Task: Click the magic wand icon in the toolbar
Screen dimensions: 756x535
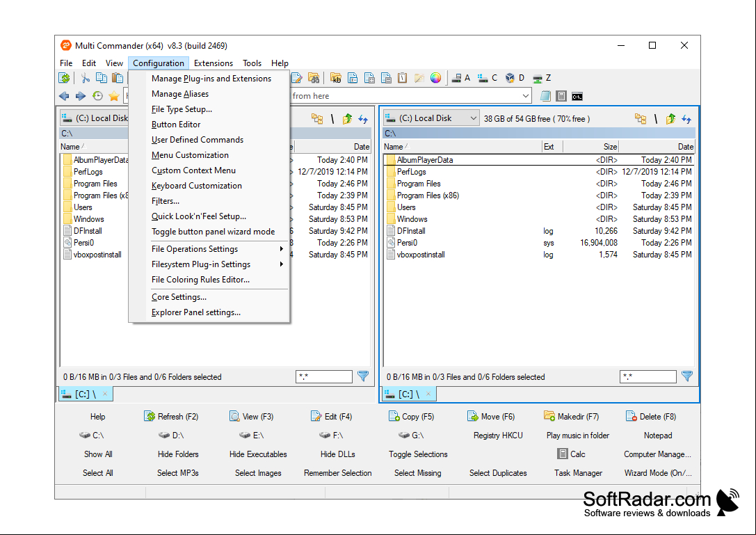Action: click(x=419, y=78)
